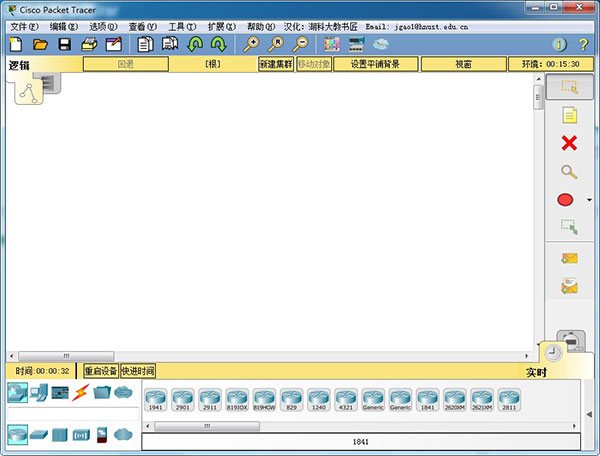This screenshot has height=456, width=600.
Task: Open the shape tool dropdown arrow
Action: [589, 200]
